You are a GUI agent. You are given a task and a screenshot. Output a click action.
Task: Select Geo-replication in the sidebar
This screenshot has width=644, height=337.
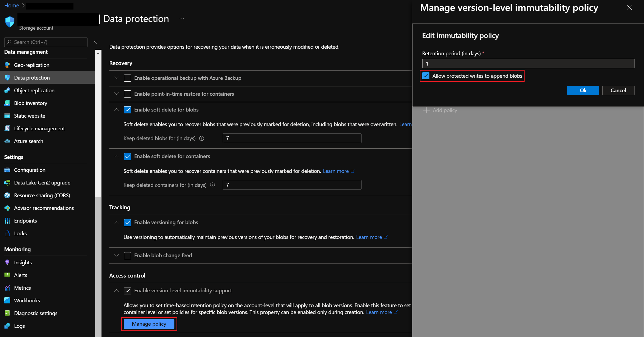click(x=31, y=65)
